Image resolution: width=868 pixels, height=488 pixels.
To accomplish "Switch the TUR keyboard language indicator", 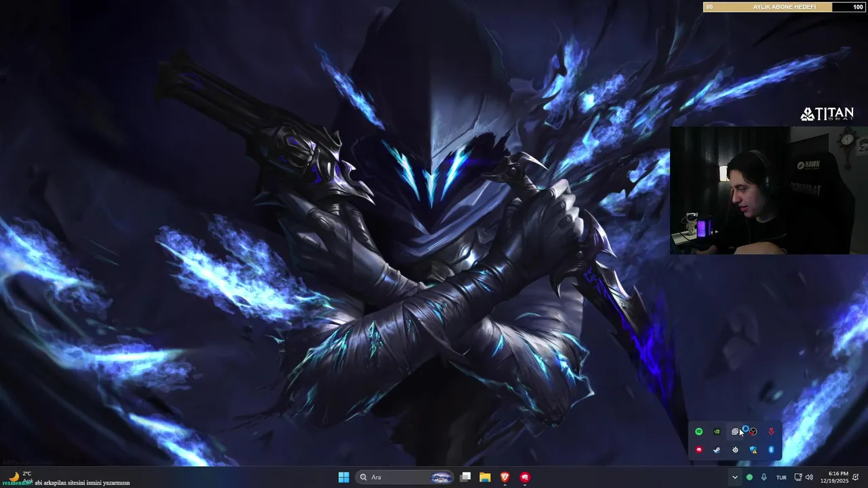I will click(781, 477).
